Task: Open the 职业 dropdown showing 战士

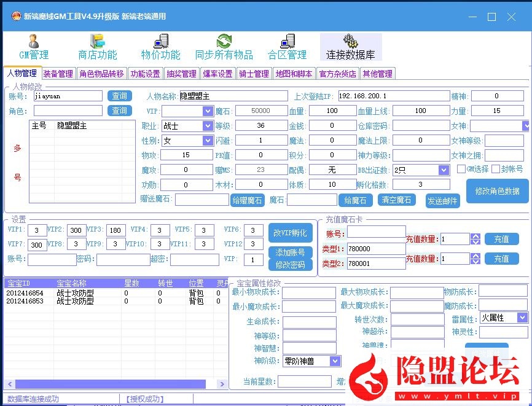Action: tap(208, 125)
